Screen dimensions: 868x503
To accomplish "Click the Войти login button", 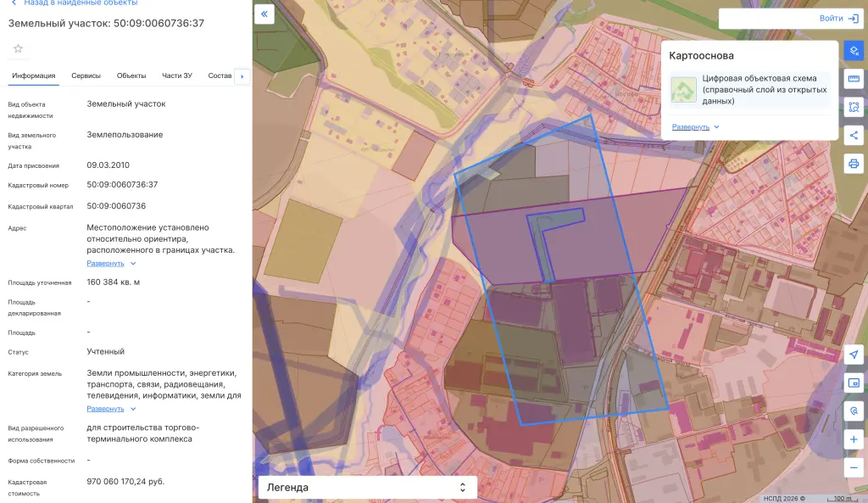I will pyautogui.click(x=839, y=19).
